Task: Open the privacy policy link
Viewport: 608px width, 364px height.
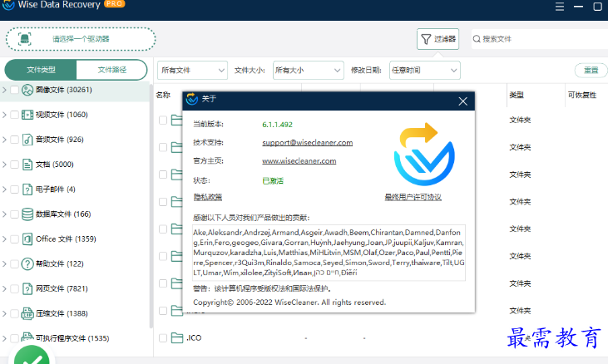Action: click(x=207, y=197)
